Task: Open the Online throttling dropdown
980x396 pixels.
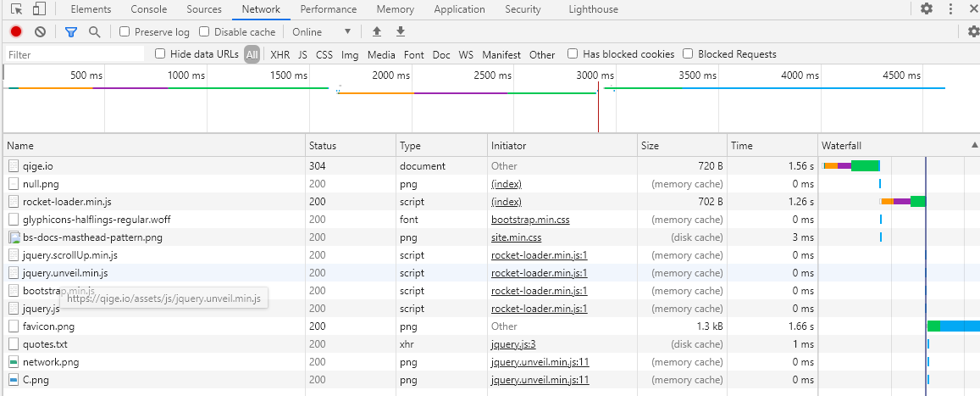Action: point(322,32)
